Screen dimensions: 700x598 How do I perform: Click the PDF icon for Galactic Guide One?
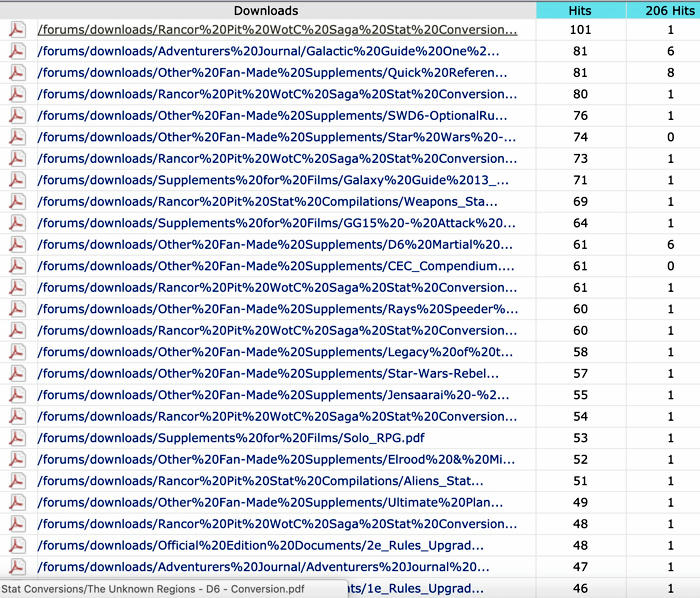[x=17, y=51]
